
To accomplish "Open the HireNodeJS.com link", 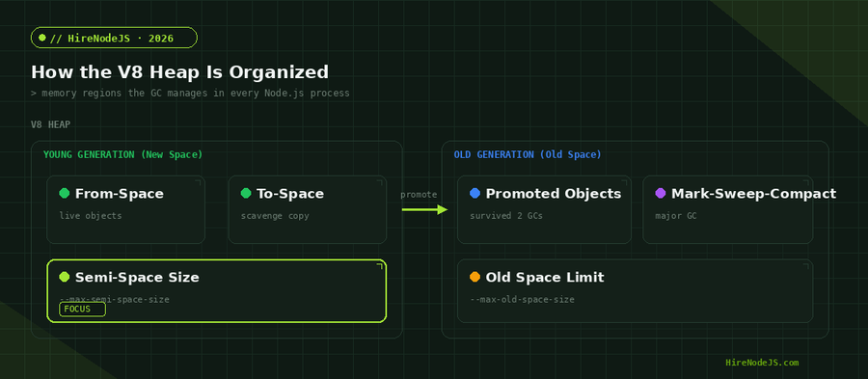I will coord(762,363).
